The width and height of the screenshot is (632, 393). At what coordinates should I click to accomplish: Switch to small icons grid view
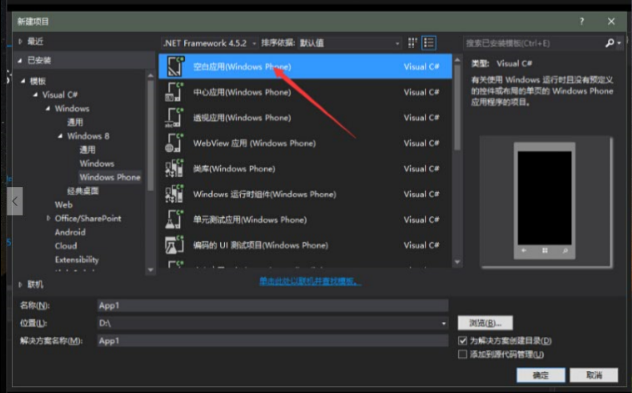pos(412,43)
